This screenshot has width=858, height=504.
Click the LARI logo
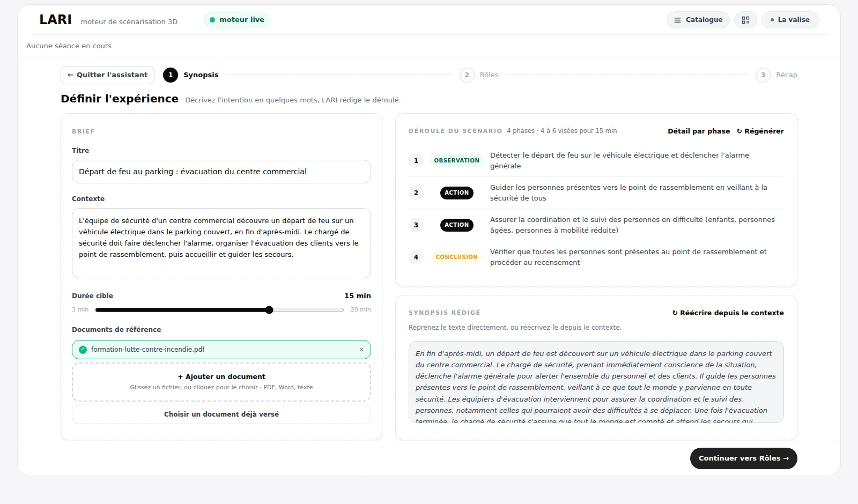click(x=55, y=20)
